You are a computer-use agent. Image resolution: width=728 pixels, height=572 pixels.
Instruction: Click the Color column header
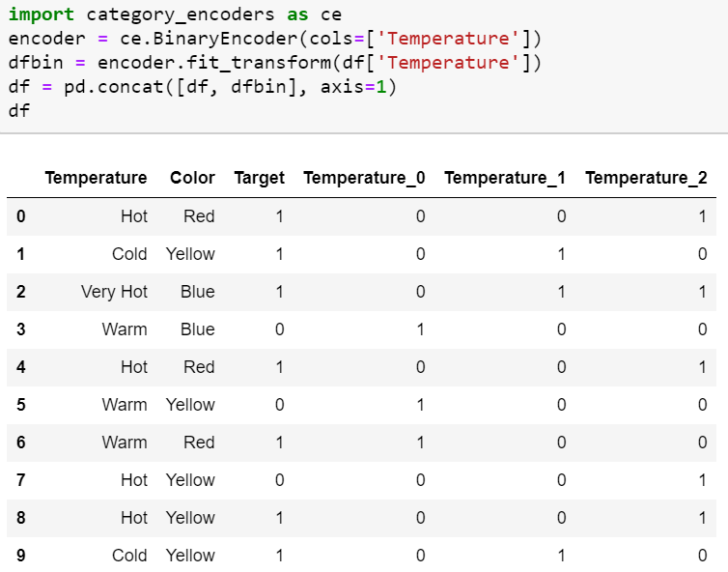coord(192,178)
